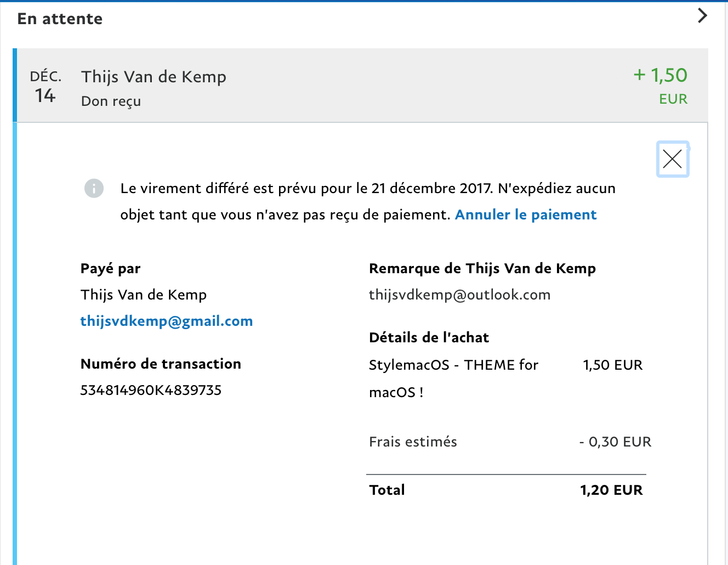
Task: Click the StylemacOS - THEME for macOS item
Action: coord(453,365)
